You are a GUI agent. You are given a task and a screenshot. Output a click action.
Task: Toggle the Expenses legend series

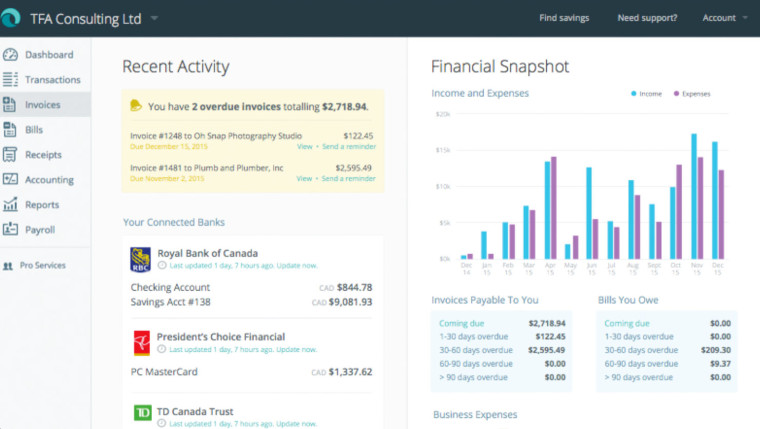tap(691, 93)
